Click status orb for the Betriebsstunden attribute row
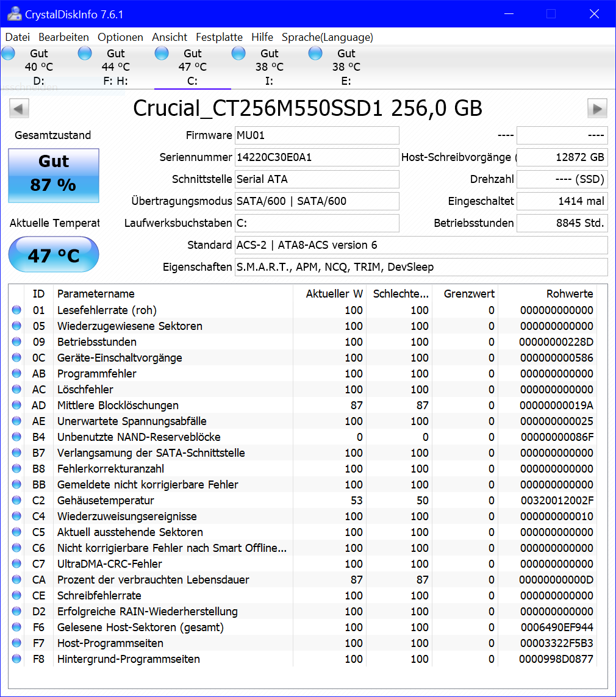This screenshot has width=616, height=697. 16,342
